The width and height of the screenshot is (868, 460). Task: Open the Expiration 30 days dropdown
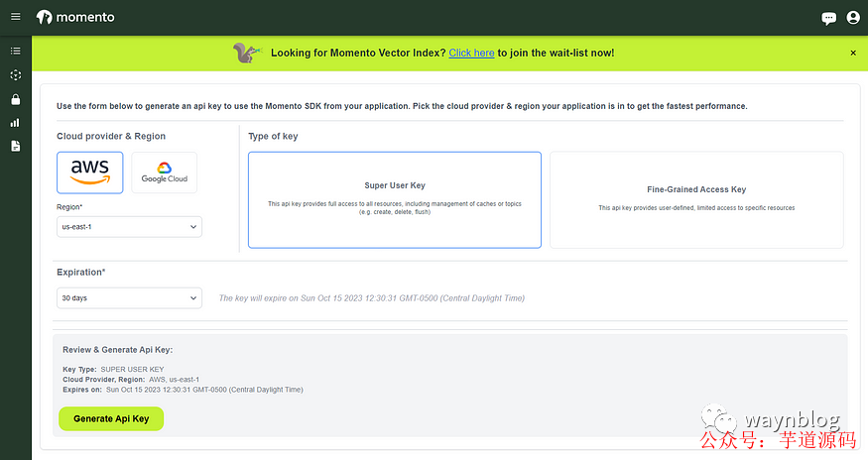[x=129, y=297]
